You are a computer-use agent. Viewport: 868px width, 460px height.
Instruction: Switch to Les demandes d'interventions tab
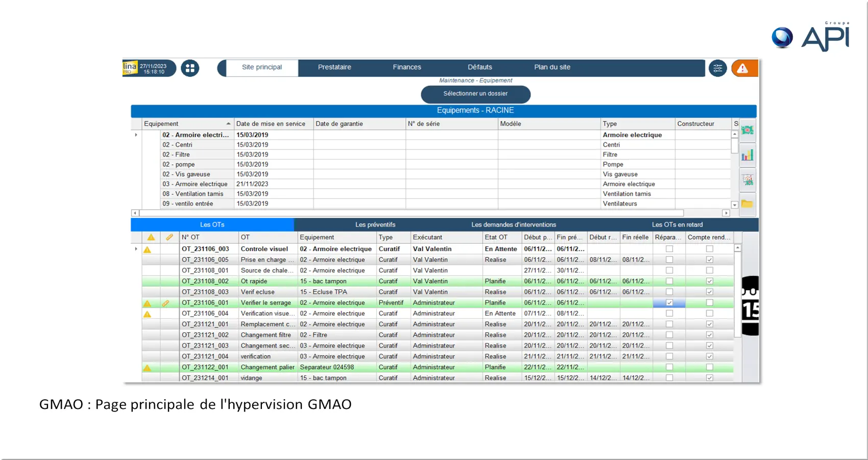514,225
